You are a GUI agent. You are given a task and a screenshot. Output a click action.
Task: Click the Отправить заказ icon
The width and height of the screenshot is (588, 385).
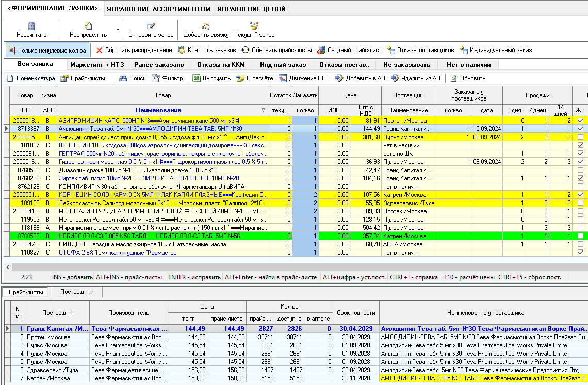pyautogui.click(x=151, y=26)
